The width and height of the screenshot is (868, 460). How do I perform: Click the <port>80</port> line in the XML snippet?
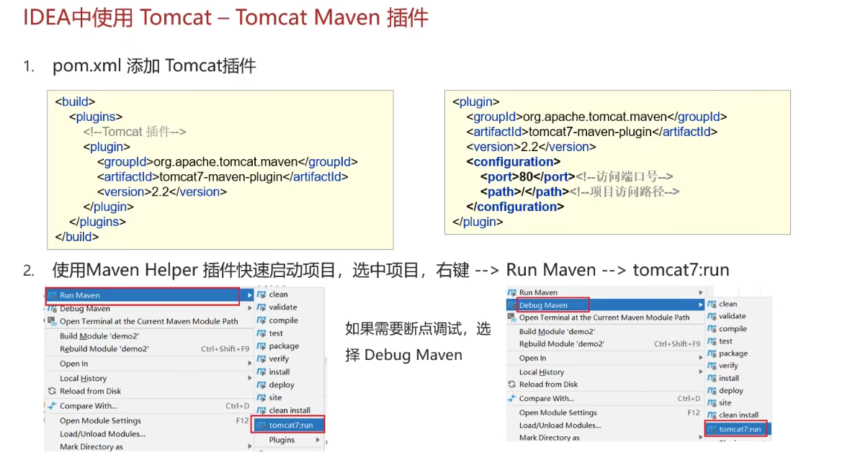576,176
